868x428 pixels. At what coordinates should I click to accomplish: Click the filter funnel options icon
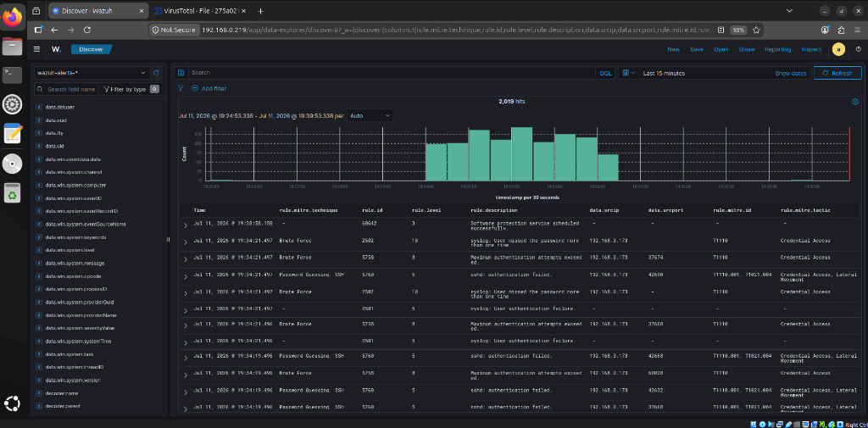click(181, 88)
